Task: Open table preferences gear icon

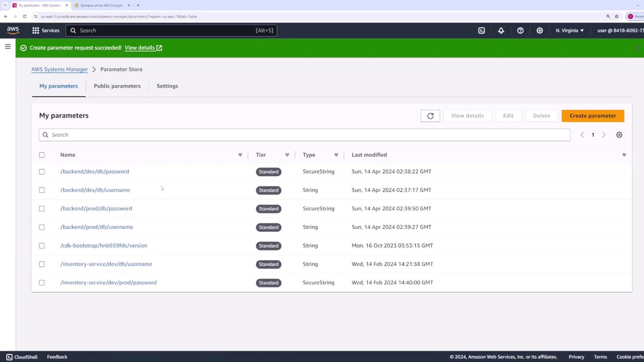Action: pyautogui.click(x=619, y=135)
